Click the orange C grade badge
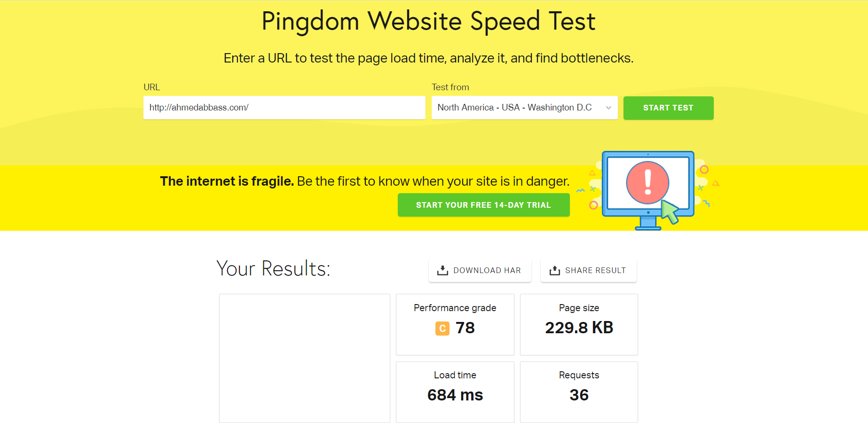The height and width of the screenshot is (423, 868). [442, 328]
